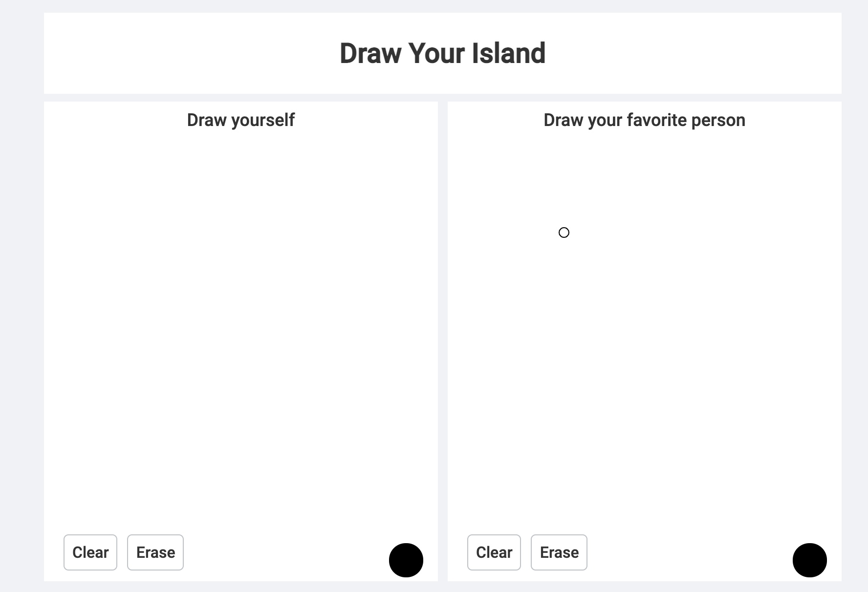This screenshot has width=868, height=592.
Task: Click Clear under Draw yourself
Action: pyautogui.click(x=90, y=552)
